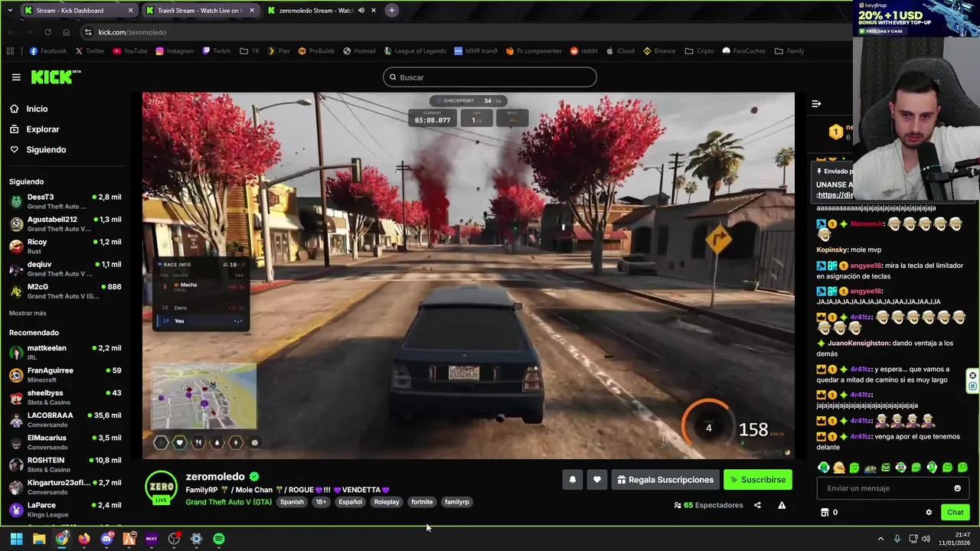Open the tab search dropdown arrow
980x551 pixels.
[x=10, y=11]
